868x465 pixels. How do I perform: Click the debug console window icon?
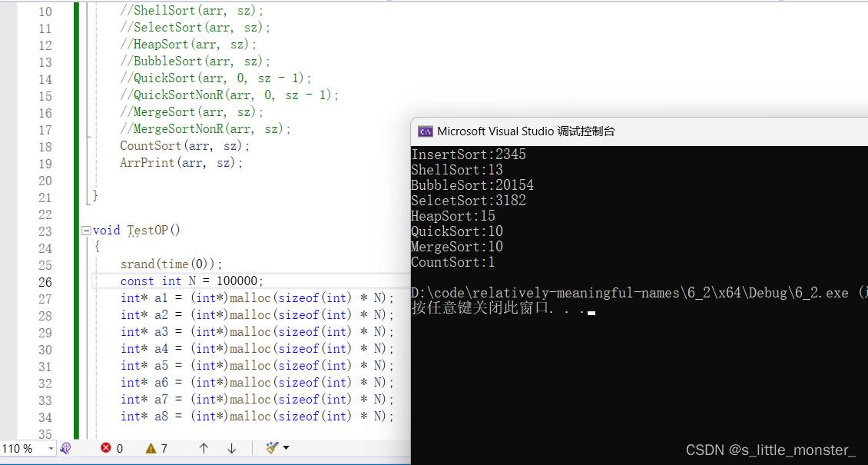(425, 131)
